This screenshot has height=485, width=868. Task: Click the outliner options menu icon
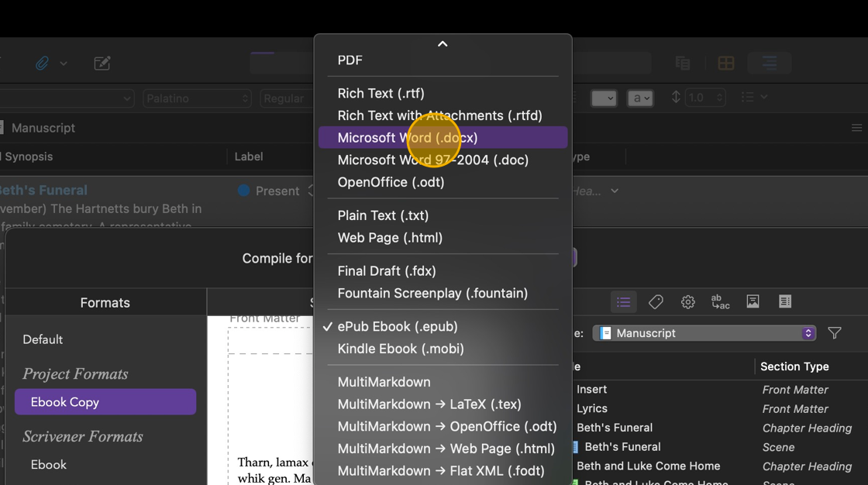[x=856, y=128]
